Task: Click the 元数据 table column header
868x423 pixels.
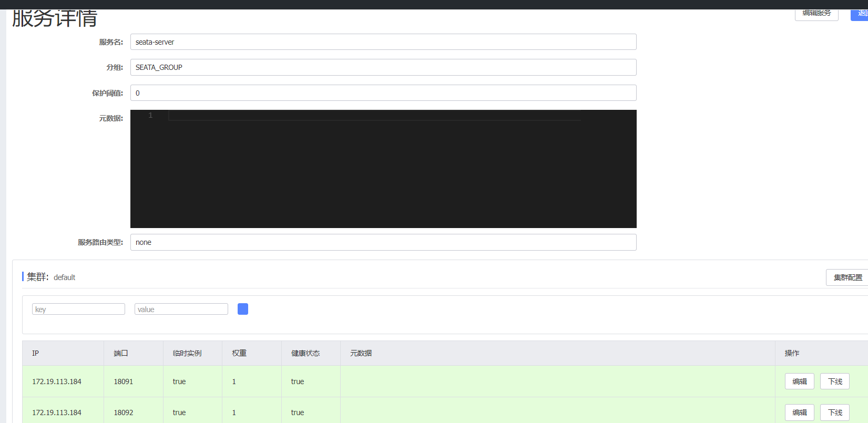Action: point(558,353)
